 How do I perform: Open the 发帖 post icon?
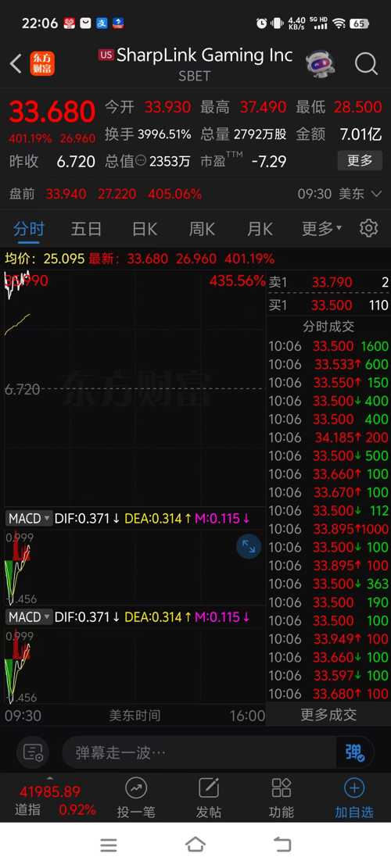(x=209, y=798)
